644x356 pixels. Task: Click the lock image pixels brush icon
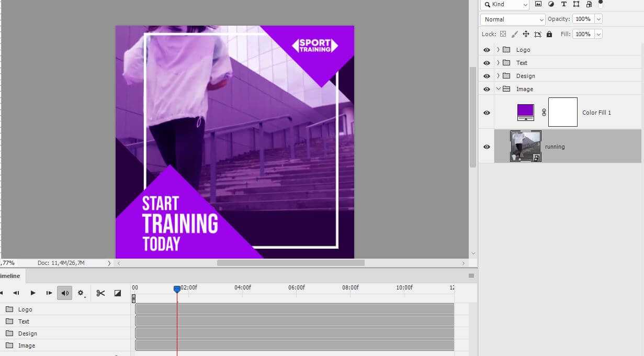[x=514, y=34]
